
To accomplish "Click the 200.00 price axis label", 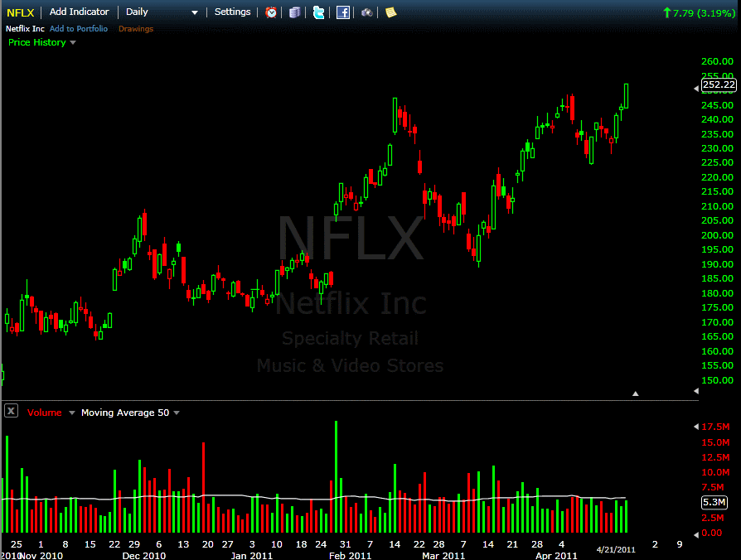I will [x=717, y=235].
